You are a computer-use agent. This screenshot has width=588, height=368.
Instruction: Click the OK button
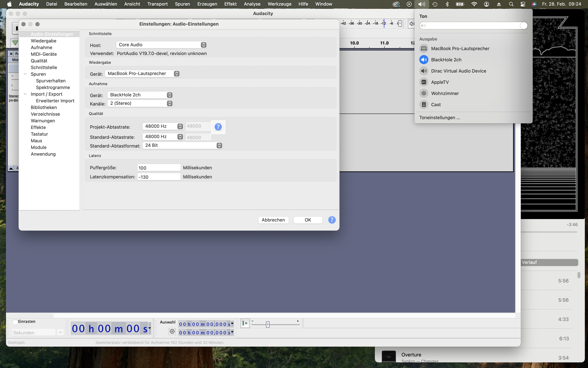[x=308, y=220]
